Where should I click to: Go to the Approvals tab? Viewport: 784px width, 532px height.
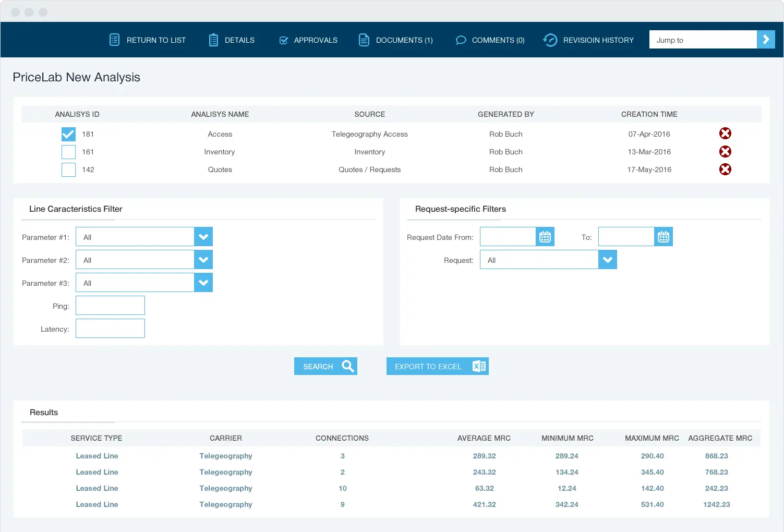[308, 40]
